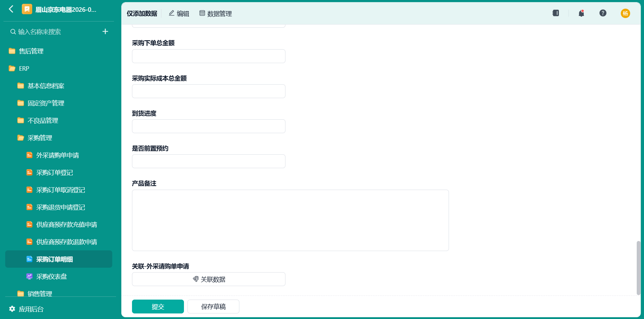
Task: Click the form icon of 外采请购单申请
Action: tap(29, 155)
